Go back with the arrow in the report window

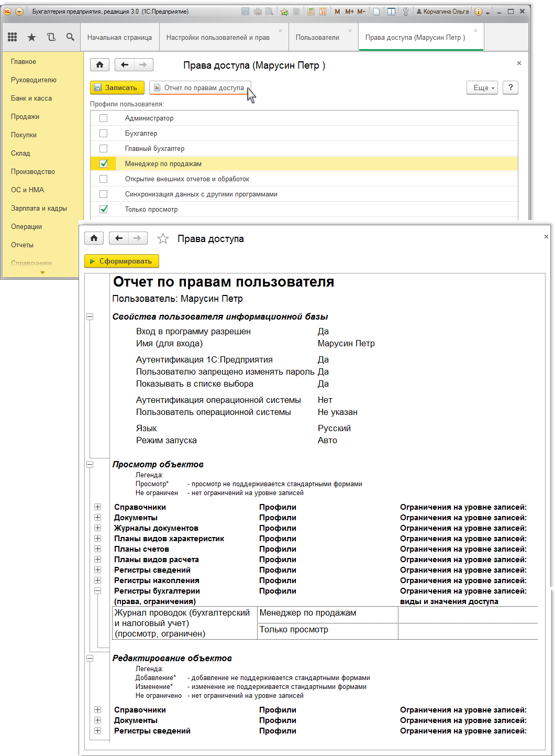tap(119, 238)
